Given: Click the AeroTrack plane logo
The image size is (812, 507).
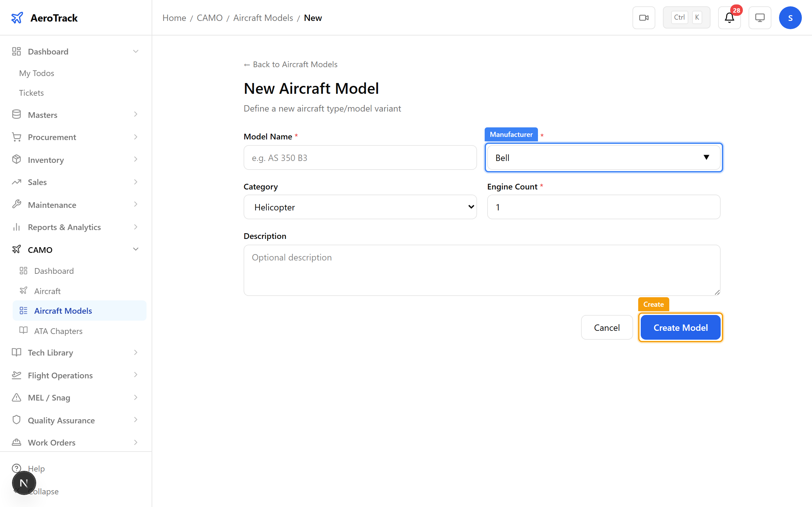Looking at the screenshot, I should click(x=17, y=17).
